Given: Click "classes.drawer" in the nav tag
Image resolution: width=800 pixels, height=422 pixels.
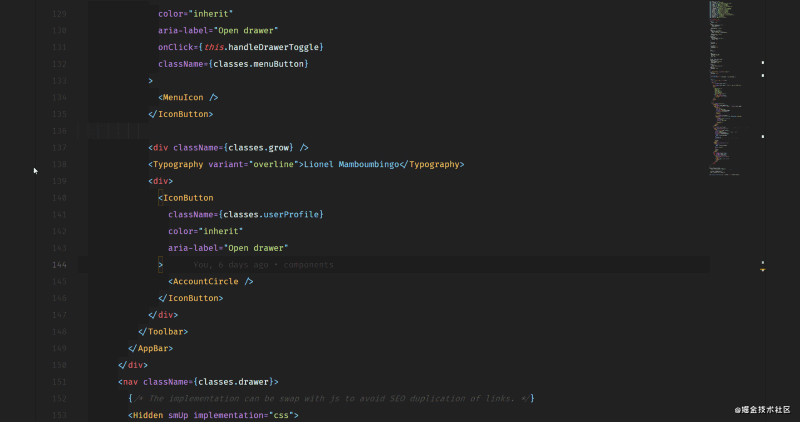Looking at the screenshot, I should [x=233, y=382].
